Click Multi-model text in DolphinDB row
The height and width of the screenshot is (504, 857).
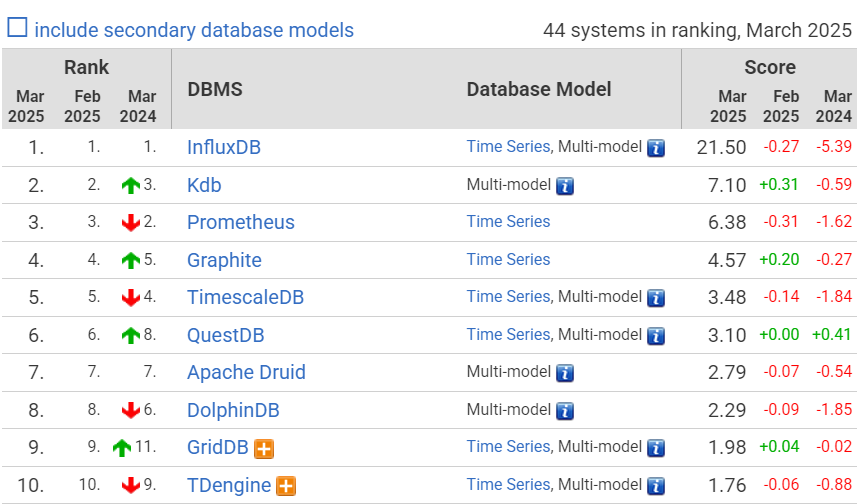(508, 409)
